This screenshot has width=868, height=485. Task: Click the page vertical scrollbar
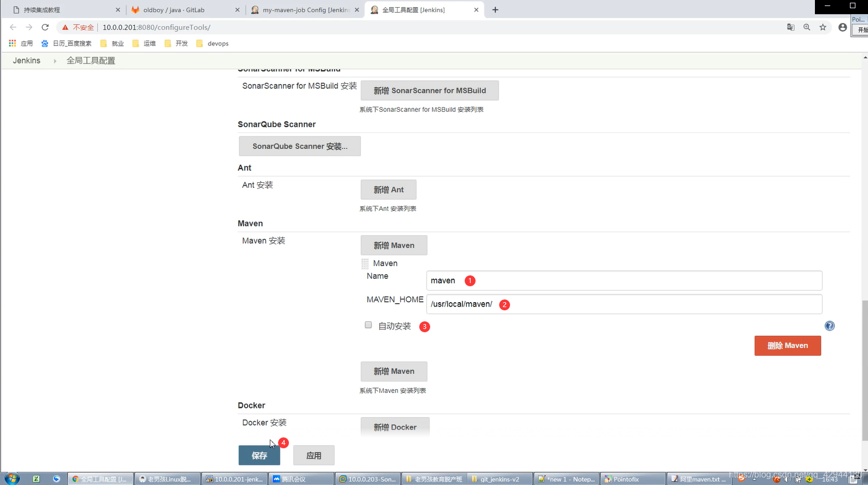865,370
